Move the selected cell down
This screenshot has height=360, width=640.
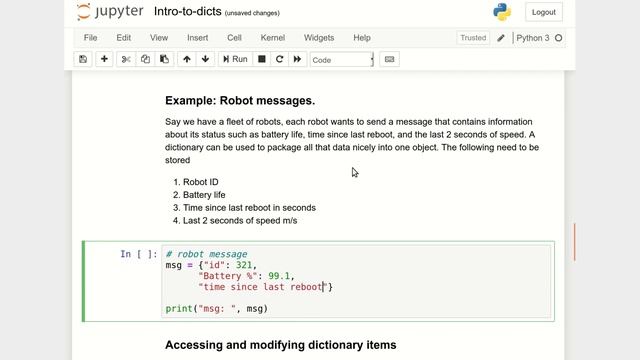[205, 59]
